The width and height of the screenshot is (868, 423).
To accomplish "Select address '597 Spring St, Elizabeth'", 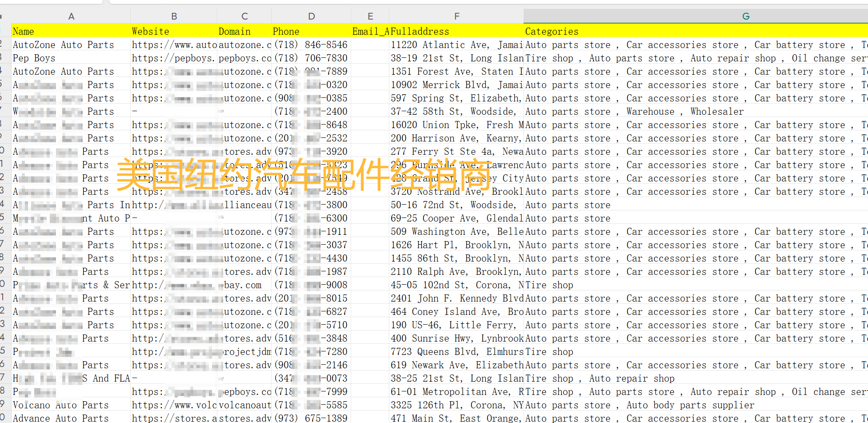I will (x=456, y=98).
